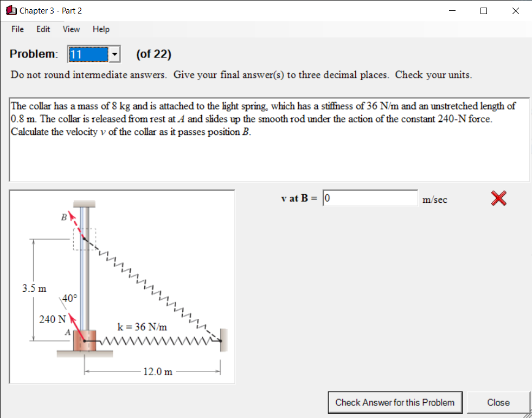The width and height of the screenshot is (532, 418).
Task: Open the View menu
Action: 70,29
